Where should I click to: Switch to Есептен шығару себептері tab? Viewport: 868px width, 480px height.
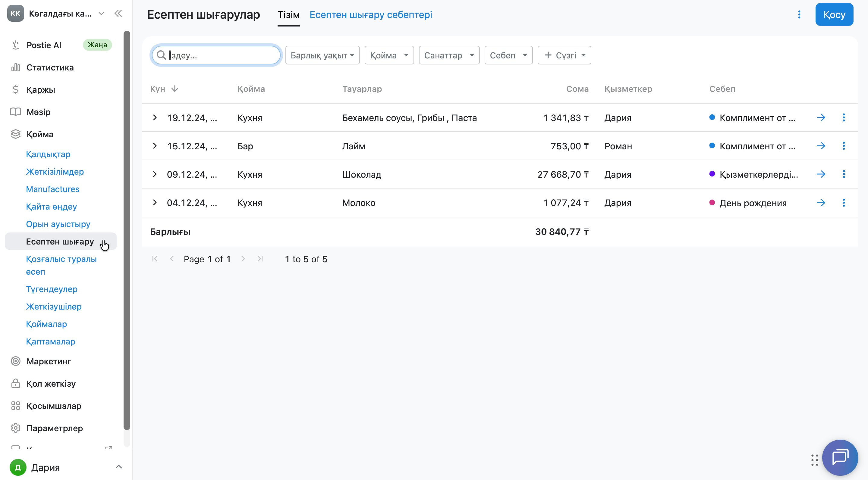pyautogui.click(x=371, y=15)
